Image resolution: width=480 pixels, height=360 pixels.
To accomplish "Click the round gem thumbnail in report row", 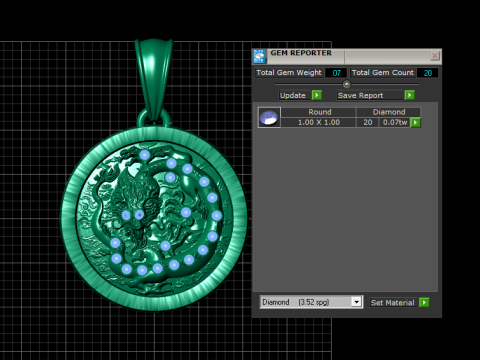I will [269, 117].
